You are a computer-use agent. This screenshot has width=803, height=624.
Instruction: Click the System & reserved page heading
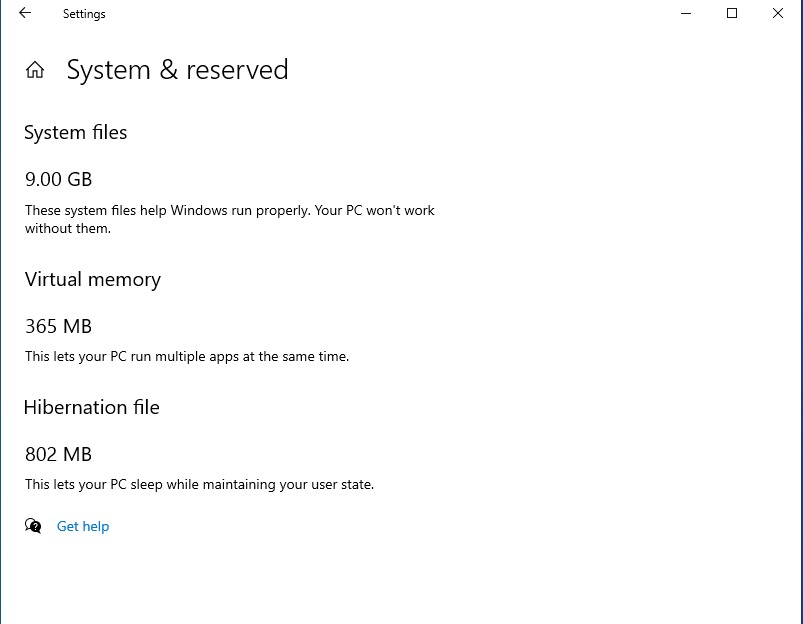(x=177, y=70)
